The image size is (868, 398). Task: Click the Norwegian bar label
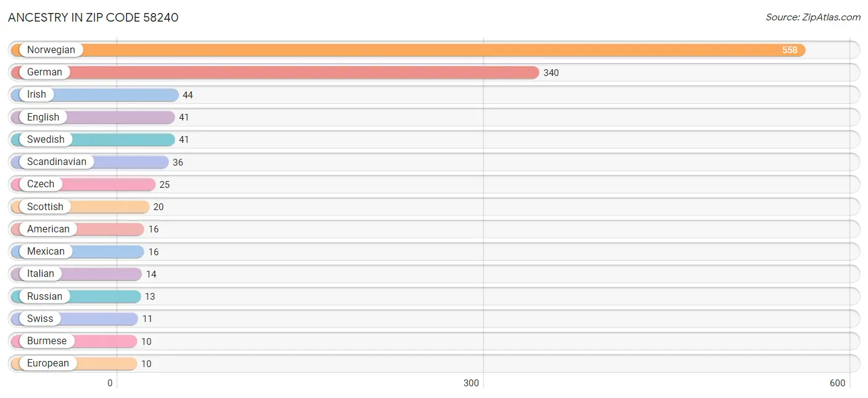[51, 50]
